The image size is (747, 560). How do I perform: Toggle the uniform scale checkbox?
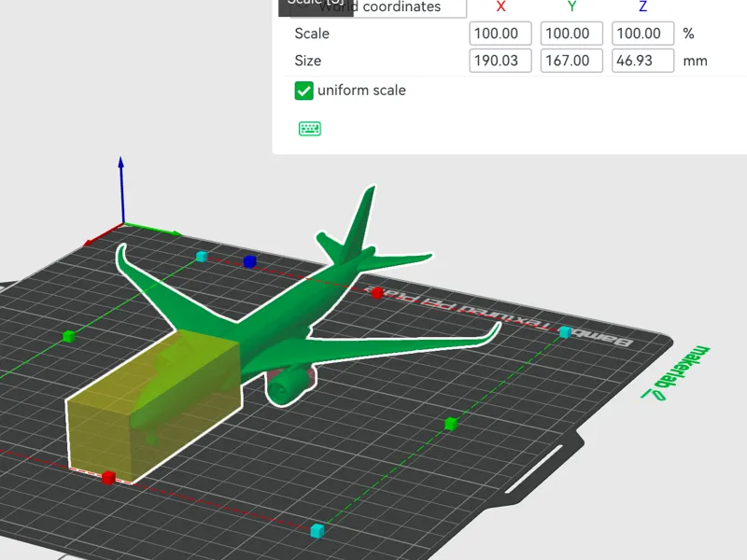(304, 91)
